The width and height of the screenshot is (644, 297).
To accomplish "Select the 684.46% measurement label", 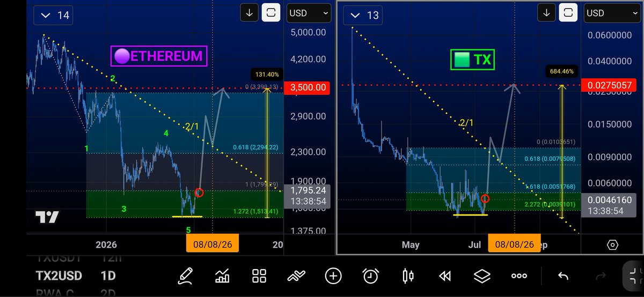I will (562, 71).
